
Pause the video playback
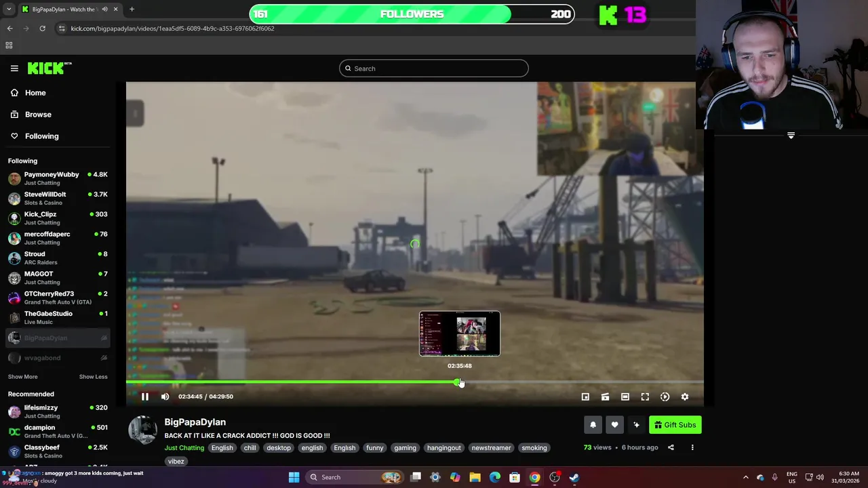tap(145, 396)
